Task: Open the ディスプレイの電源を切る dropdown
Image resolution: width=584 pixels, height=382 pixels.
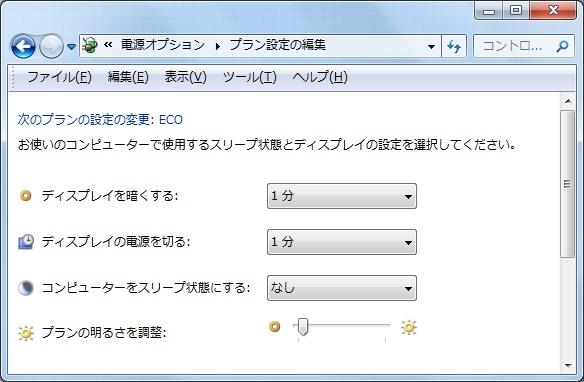Action: click(x=342, y=242)
